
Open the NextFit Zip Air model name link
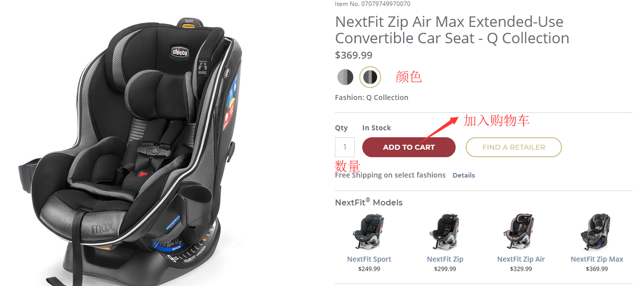[x=521, y=259]
